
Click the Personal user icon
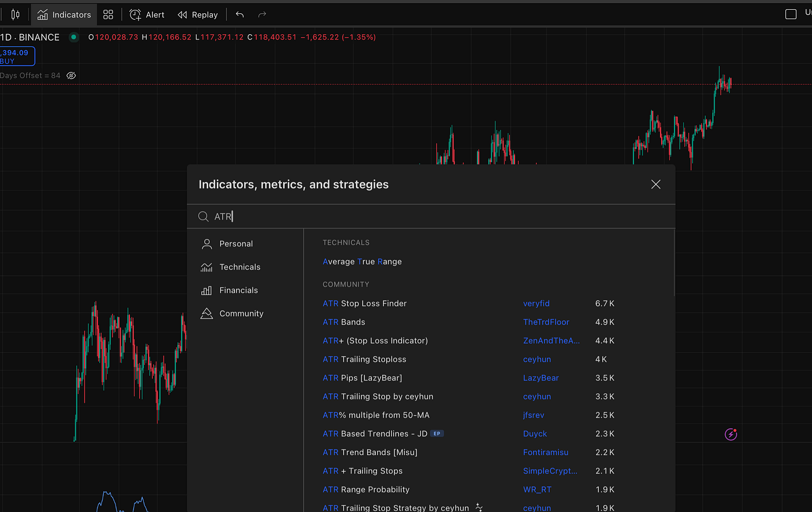(206, 244)
